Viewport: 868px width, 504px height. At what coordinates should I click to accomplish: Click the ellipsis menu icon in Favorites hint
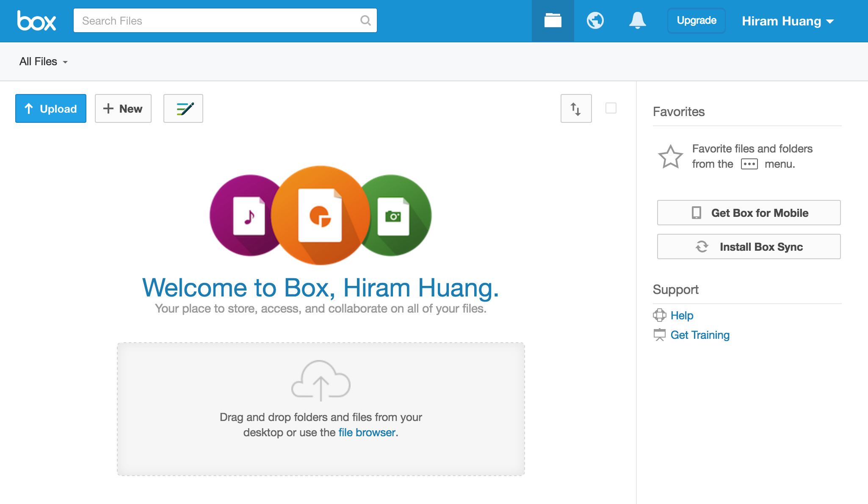coord(749,164)
